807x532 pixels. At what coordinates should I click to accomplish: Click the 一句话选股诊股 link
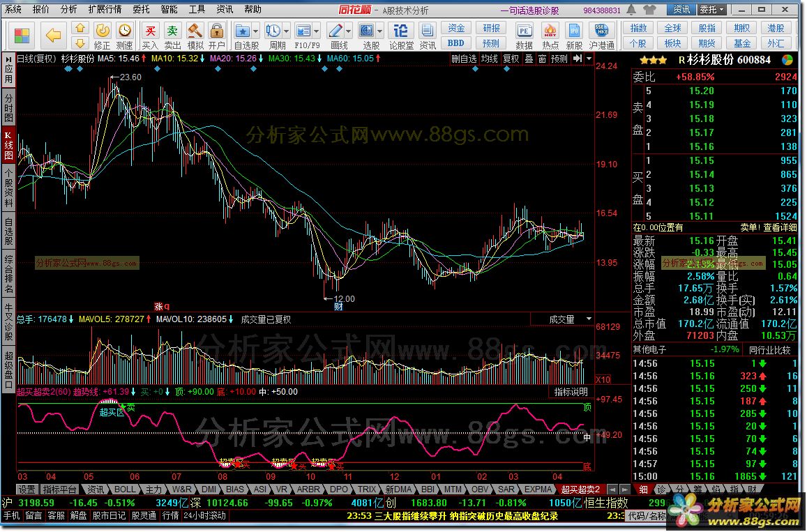[x=529, y=10]
